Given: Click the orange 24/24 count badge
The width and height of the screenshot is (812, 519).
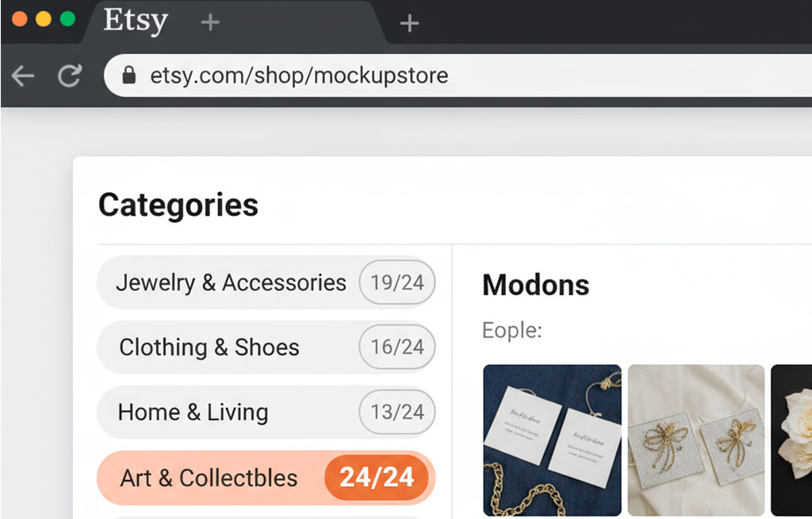Looking at the screenshot, I should click(377, 477).
